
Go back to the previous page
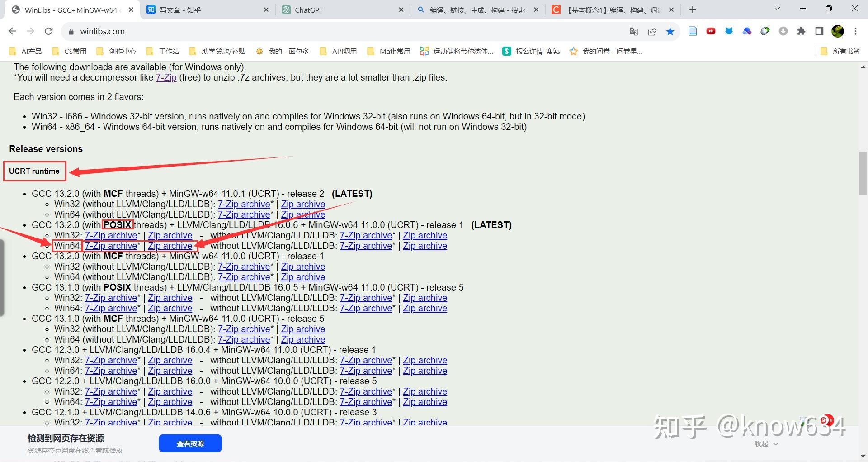tap(13, 31)
